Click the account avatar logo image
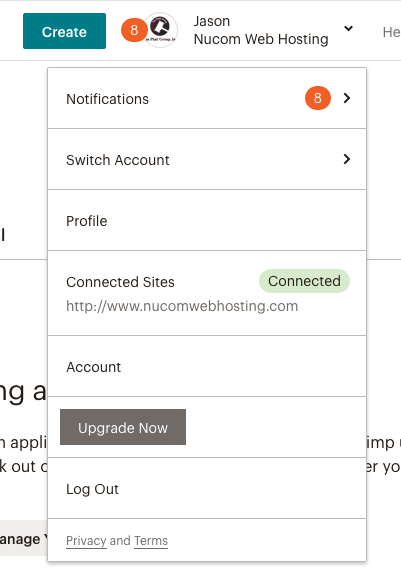 pyautogui.click(x=161, y=30)
